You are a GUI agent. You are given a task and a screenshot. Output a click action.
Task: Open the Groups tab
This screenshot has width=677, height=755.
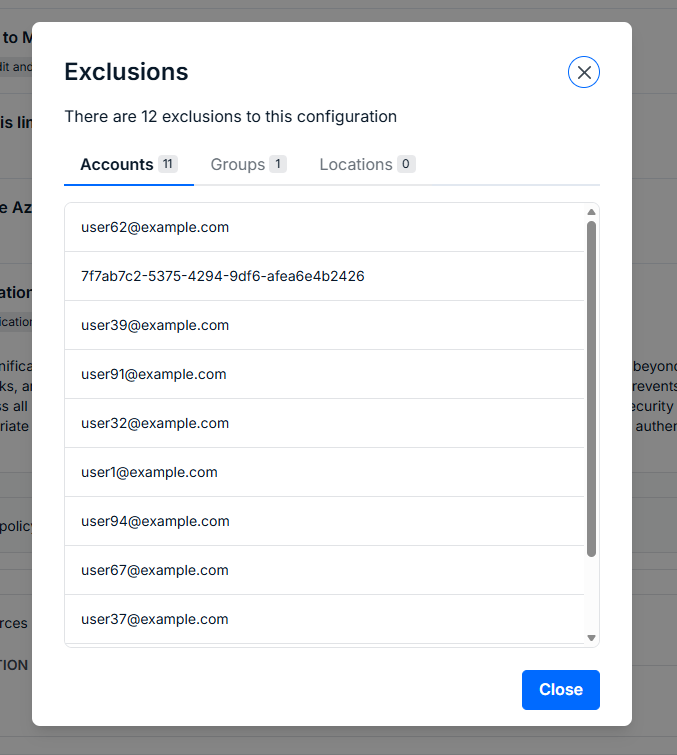pyautogui.click(x=248, y=165)
